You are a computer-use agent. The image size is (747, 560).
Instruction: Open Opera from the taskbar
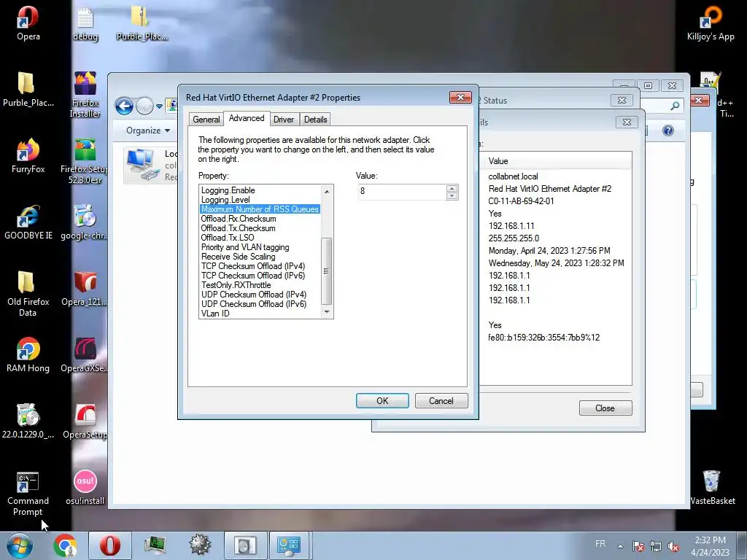[x=109, y=545]
